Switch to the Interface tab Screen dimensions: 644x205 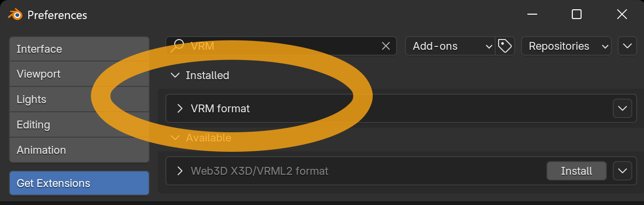pyautogui.click(x=79, y=49)
